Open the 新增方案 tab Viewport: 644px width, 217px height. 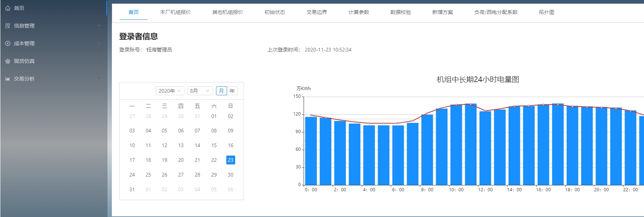[443, 12]
